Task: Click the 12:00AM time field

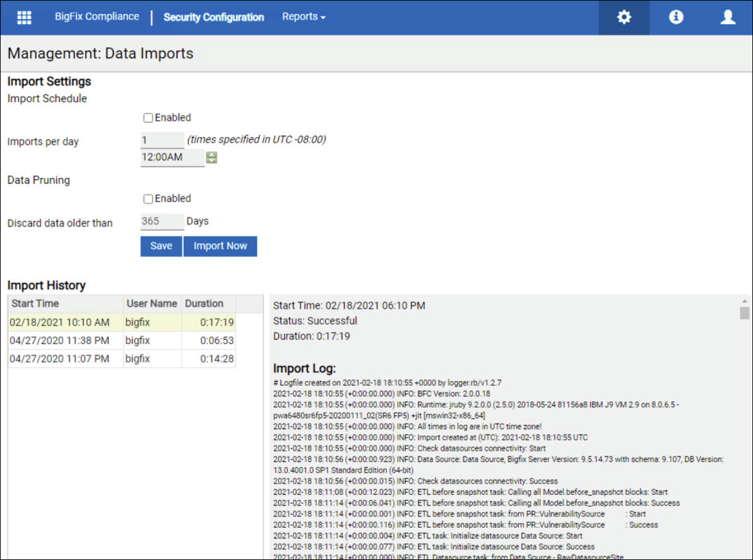Action: click(x=172, y=157)
